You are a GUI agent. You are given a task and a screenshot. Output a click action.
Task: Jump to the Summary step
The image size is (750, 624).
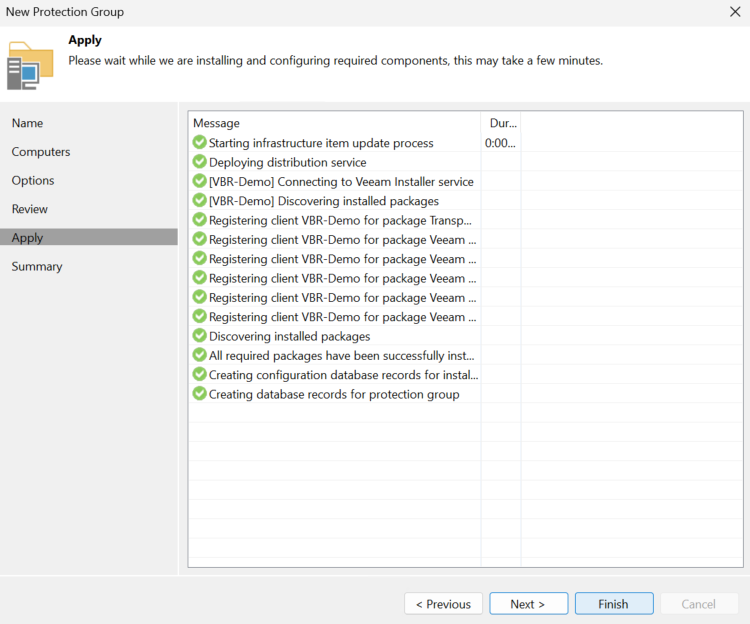click(x=37, y=267)
